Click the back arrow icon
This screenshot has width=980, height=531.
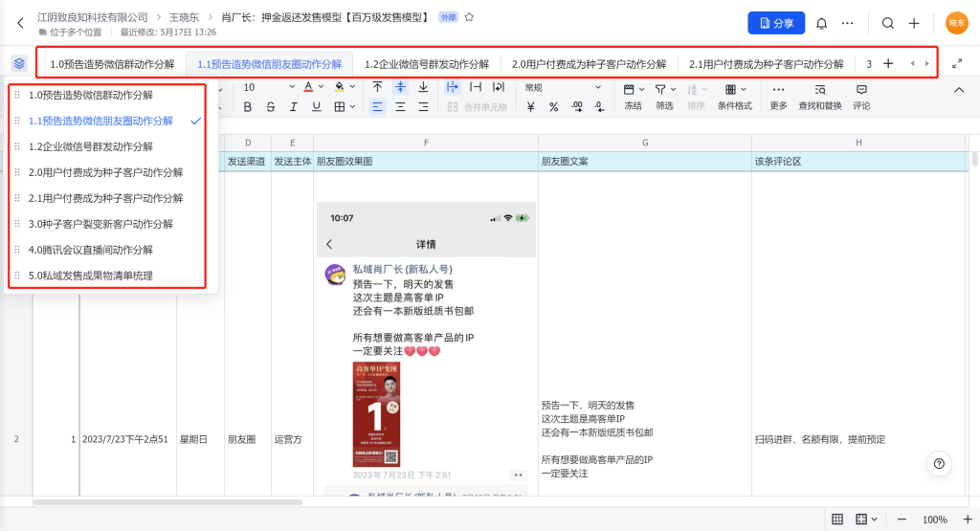21,23
